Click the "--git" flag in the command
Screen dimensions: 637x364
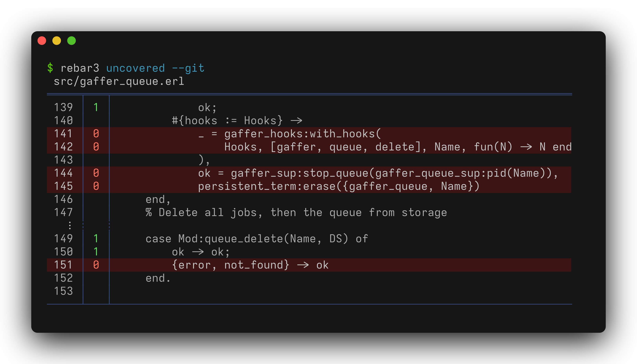point(188,68)
